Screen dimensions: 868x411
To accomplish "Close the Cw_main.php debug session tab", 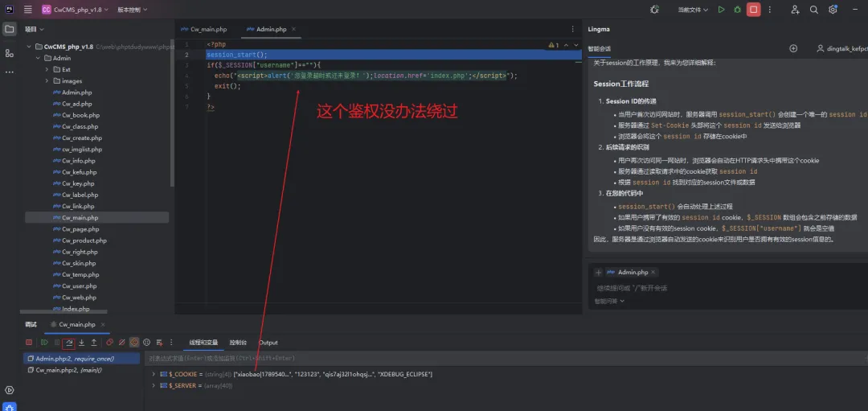I will click(103, 325).
